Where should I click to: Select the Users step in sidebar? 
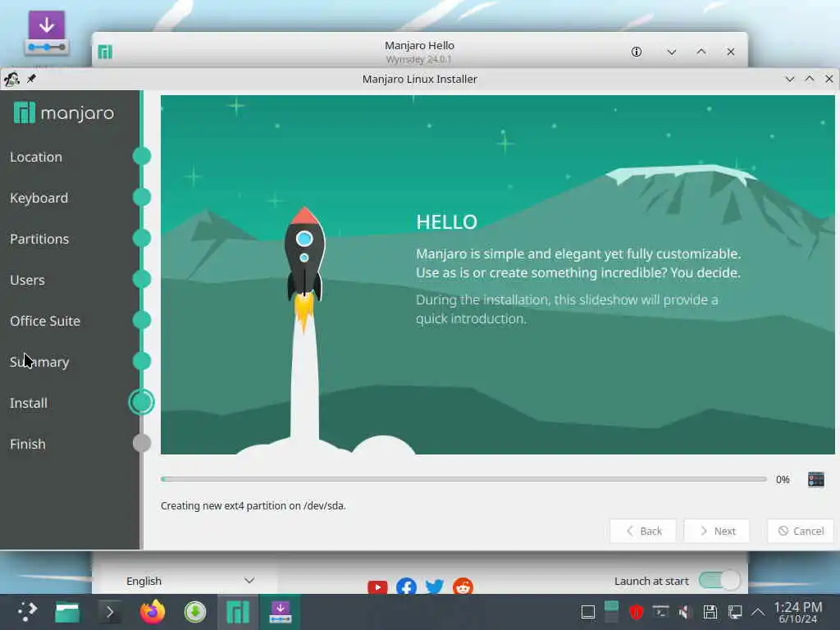point(27,281)
